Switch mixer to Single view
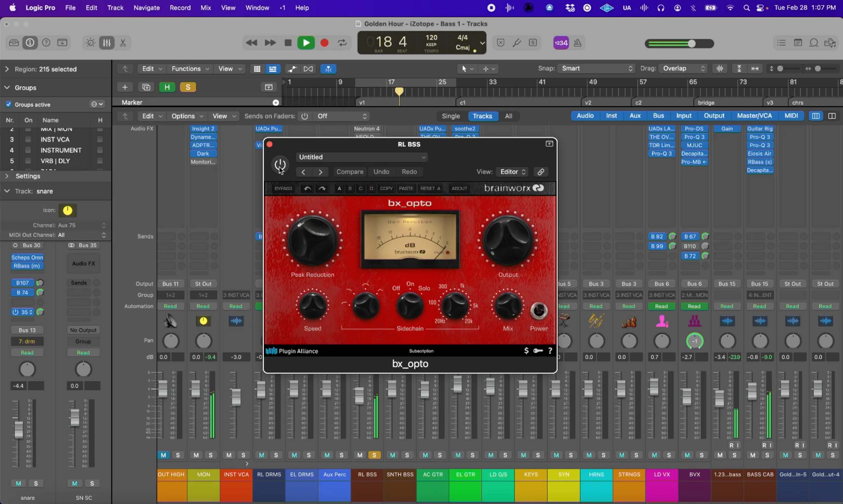The height and width of the screenshot is (504, 843). tap(451, 116)
